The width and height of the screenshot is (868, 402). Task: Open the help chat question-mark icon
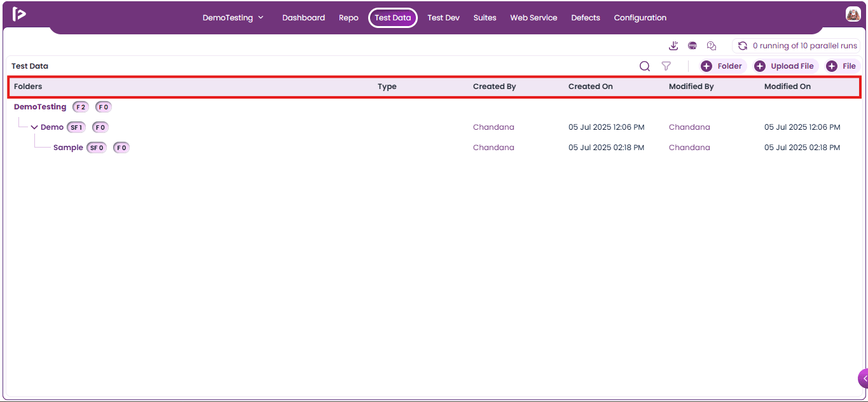(x=712, y=46)
